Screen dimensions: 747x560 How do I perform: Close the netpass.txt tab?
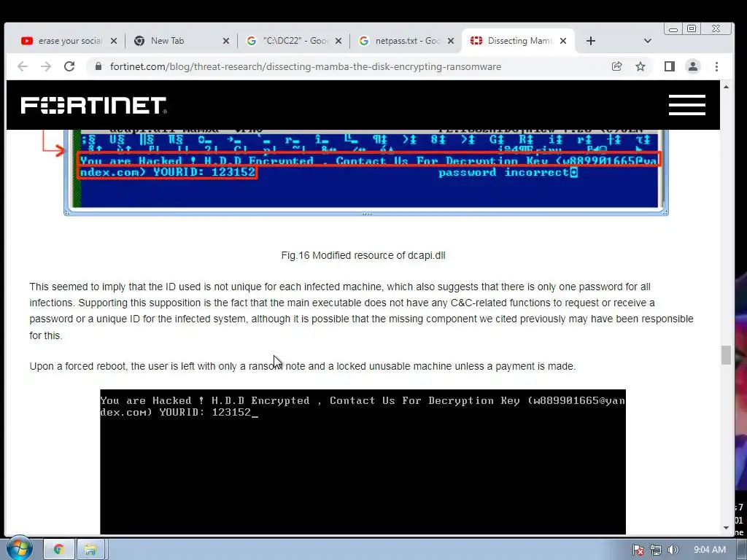pyautogui.click(x=451, y=41)
